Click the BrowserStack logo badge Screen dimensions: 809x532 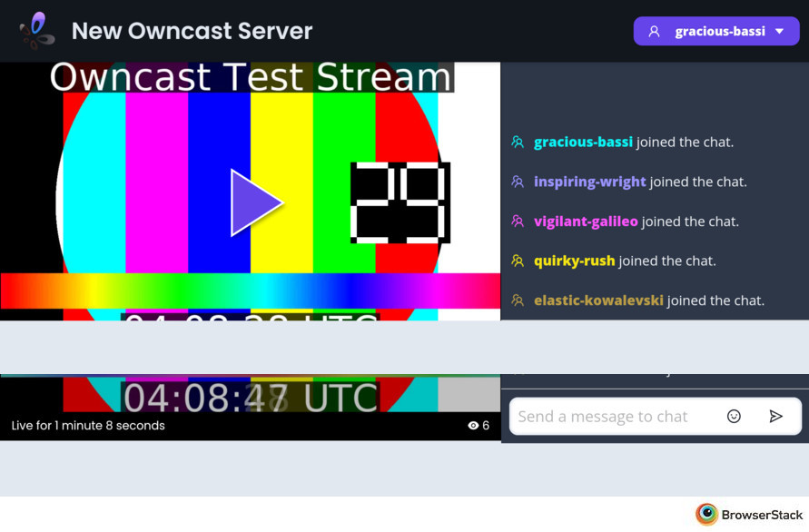click(748, 515)
